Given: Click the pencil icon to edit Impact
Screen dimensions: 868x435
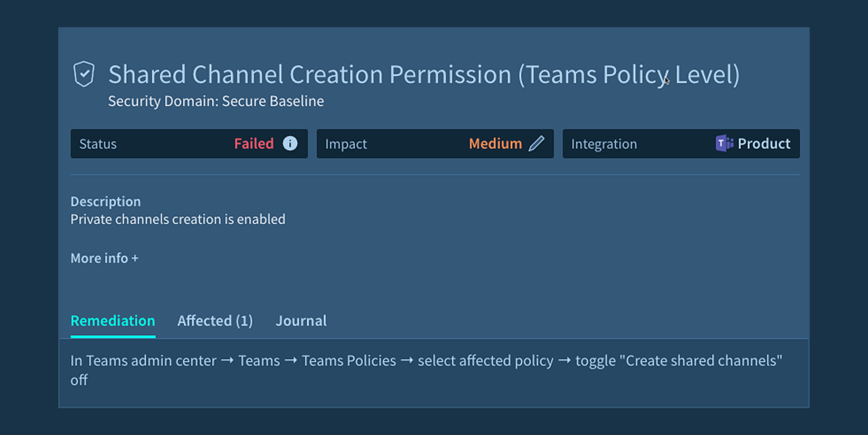Looking at the screenshot, I should (x=537, y=144).
